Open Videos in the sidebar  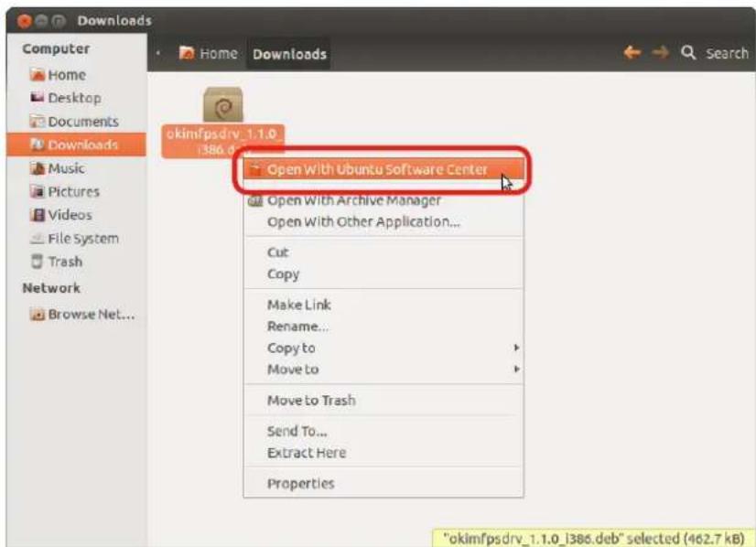pyautogui.click(x=76, y=214)
